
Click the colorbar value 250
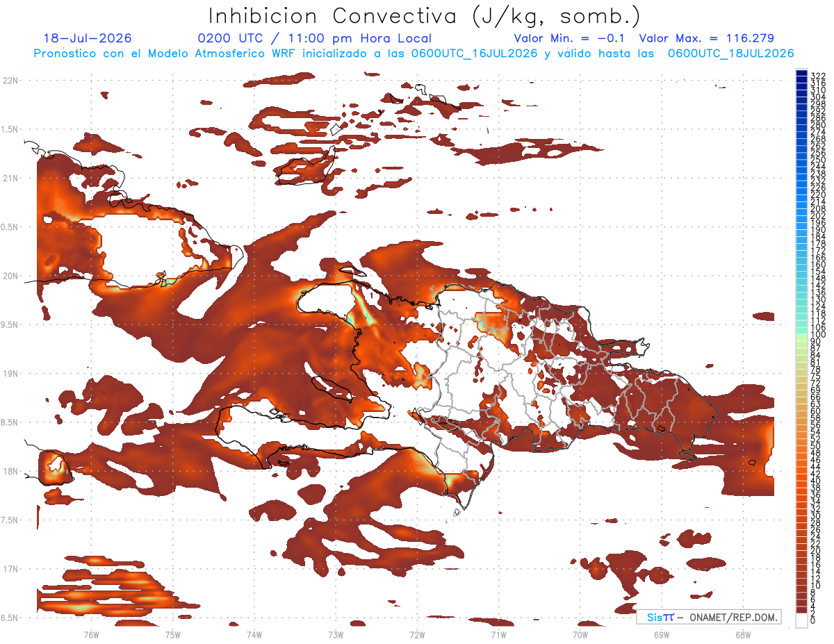(818, 159)
